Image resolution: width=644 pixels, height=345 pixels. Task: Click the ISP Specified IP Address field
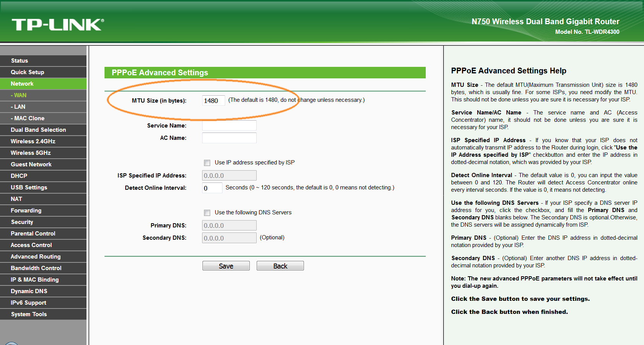[229, 176]
